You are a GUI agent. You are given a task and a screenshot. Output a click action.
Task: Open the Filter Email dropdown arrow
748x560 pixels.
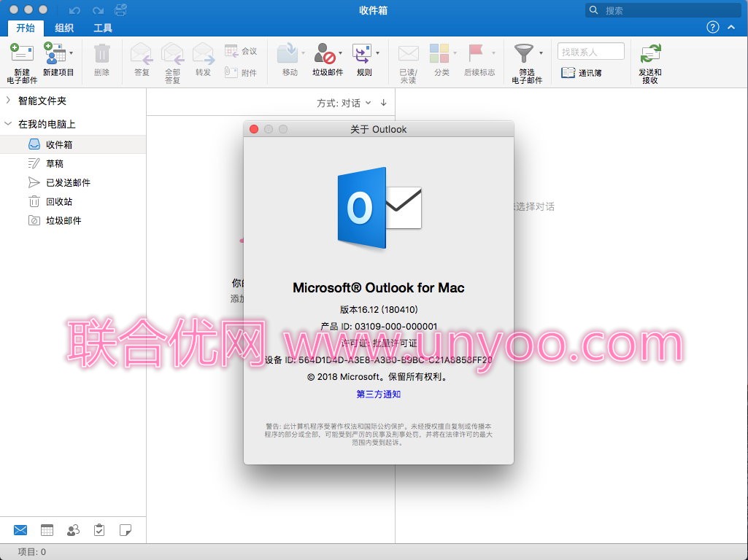541,53
